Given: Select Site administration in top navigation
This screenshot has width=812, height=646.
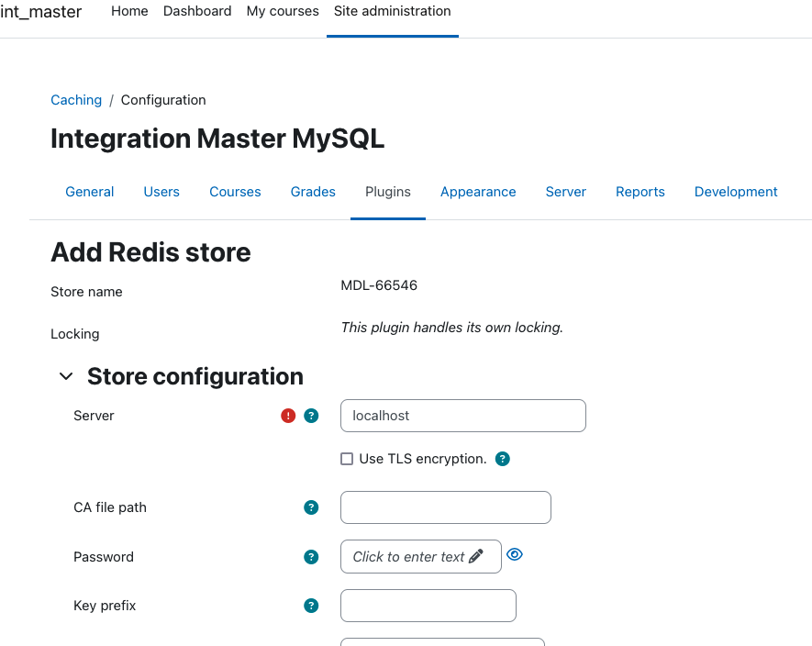Looking at the screenshot, I should 393,11.
